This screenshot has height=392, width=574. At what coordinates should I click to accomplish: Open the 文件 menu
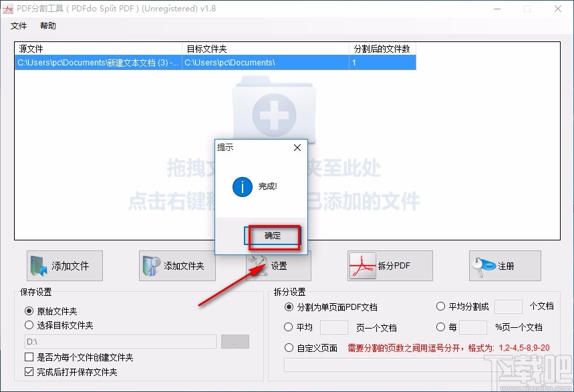[x=19, y=26]
